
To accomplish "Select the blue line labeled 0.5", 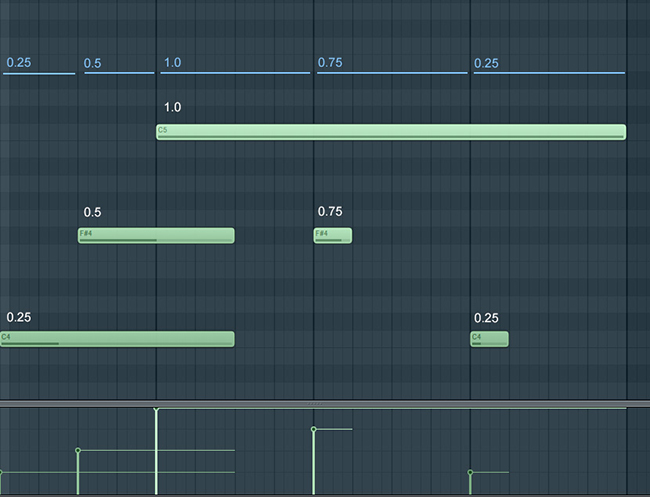I will (x=118, y=73).
